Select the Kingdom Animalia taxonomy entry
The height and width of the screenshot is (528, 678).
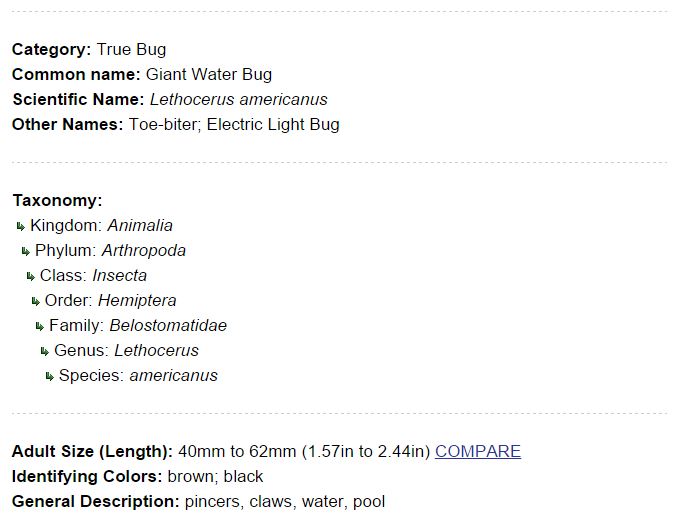click(101, 226)
